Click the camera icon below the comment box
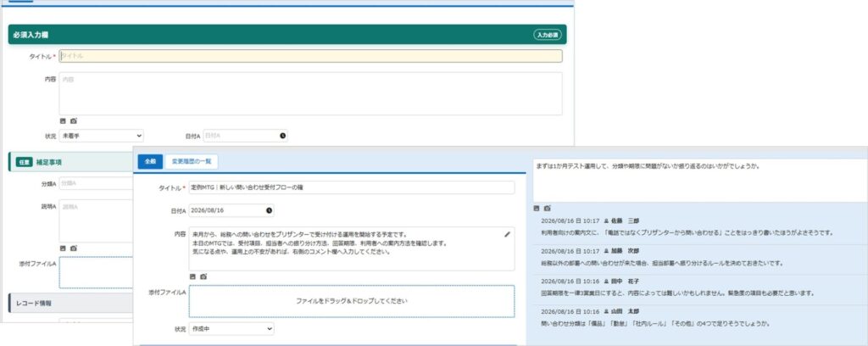 pyautogui.click(x=548, y=208)
